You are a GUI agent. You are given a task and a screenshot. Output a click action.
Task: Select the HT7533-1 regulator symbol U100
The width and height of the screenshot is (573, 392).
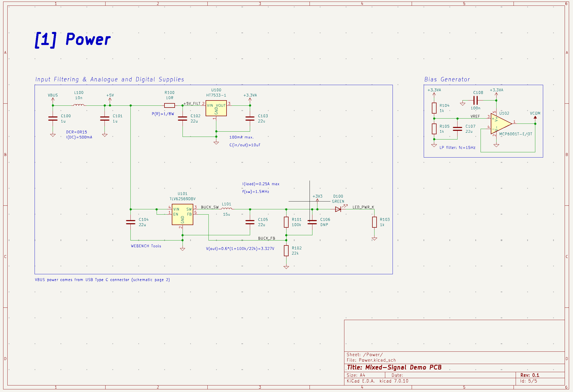(216, 109)
